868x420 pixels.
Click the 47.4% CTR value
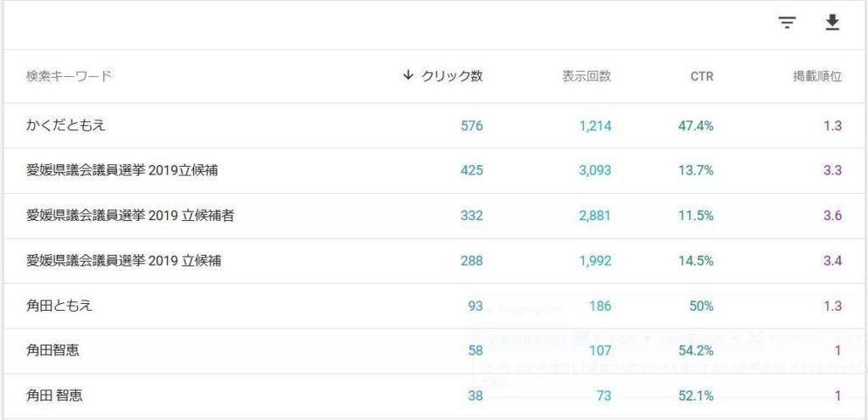[696, 126]
